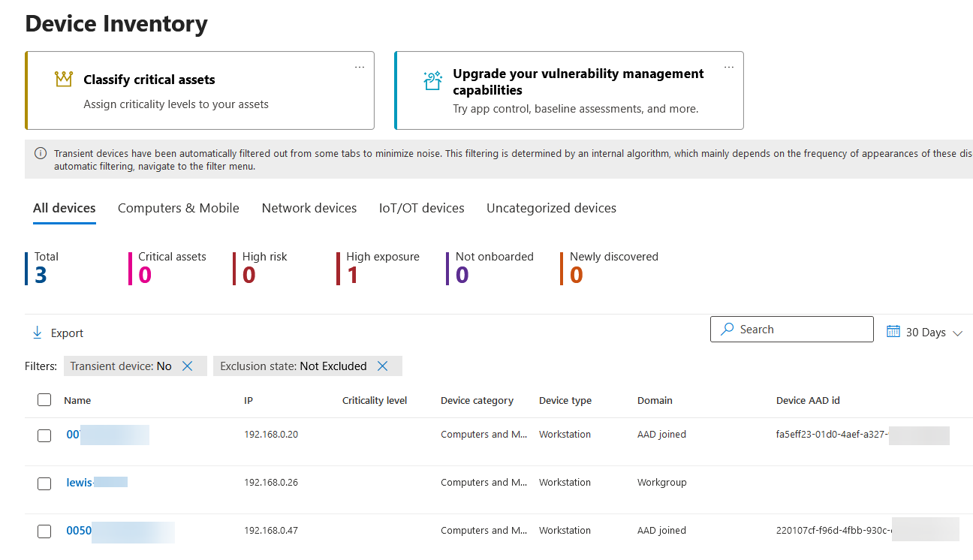Image resolution: width=973 pixels, height=560 pixels.
Task: Open the ellipsis menu on the vulnerability management card
Action: tap(728, 66)
